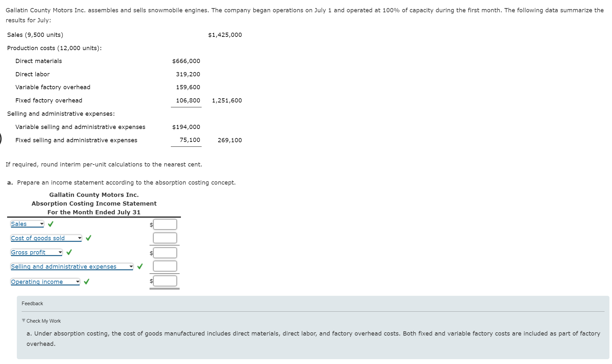612x364 pixels.
Task: Click the 'Variable factory overhead' row label
Action: (53, 87)
